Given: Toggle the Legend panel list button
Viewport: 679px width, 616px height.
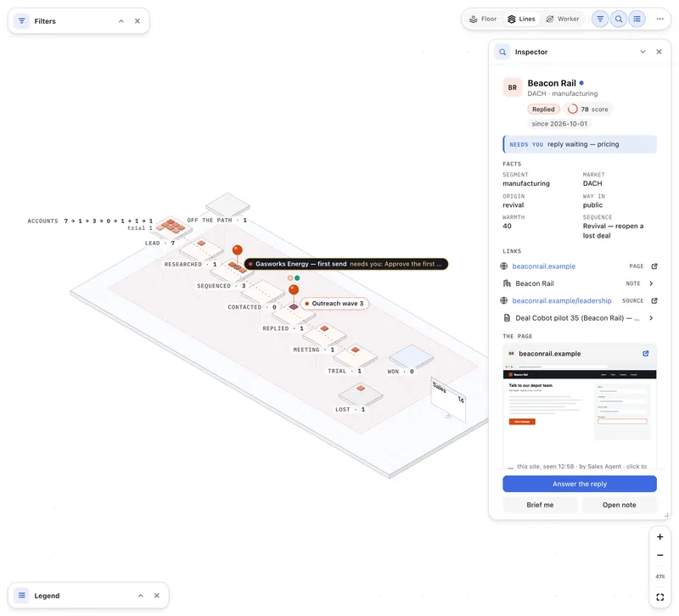Looking at the screenshot, I should coord(637,19).
